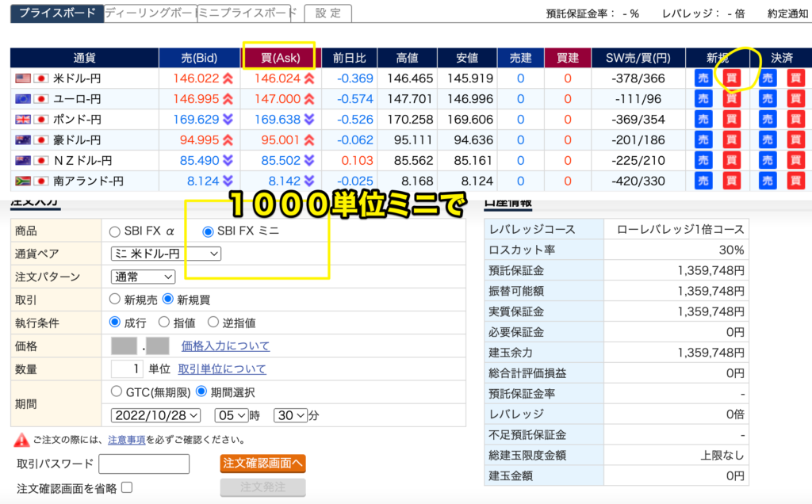Click 約定通知 at top right

tap(787, 14)
